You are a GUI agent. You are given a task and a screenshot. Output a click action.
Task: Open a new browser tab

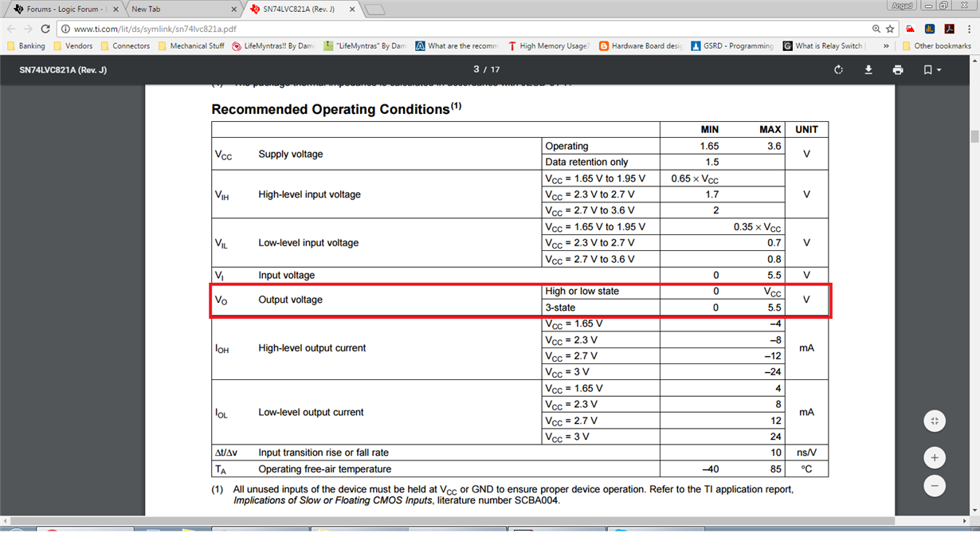coord(374,10)
